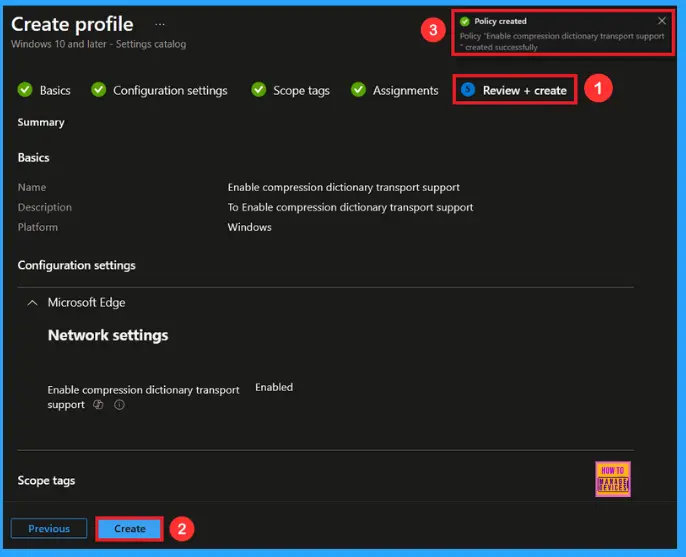
Task: Click the green checkmark beside Scope tags
Action: pos(259,90)
